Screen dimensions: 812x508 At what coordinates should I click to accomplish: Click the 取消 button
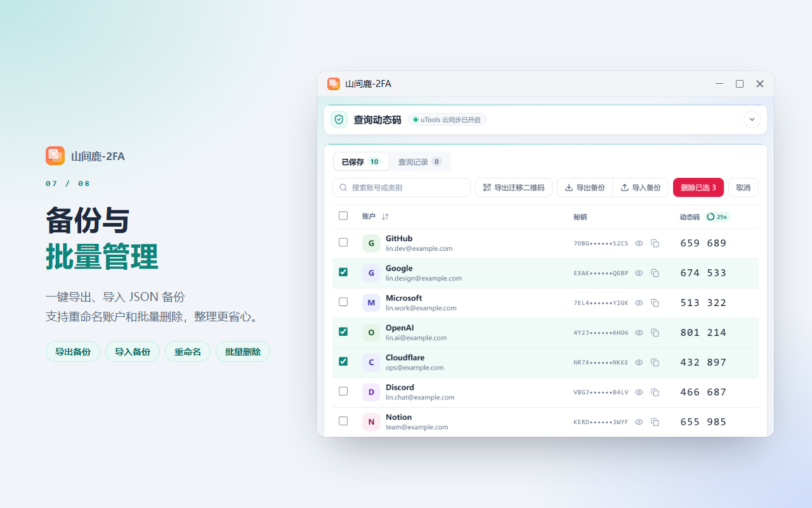(743, 187)
